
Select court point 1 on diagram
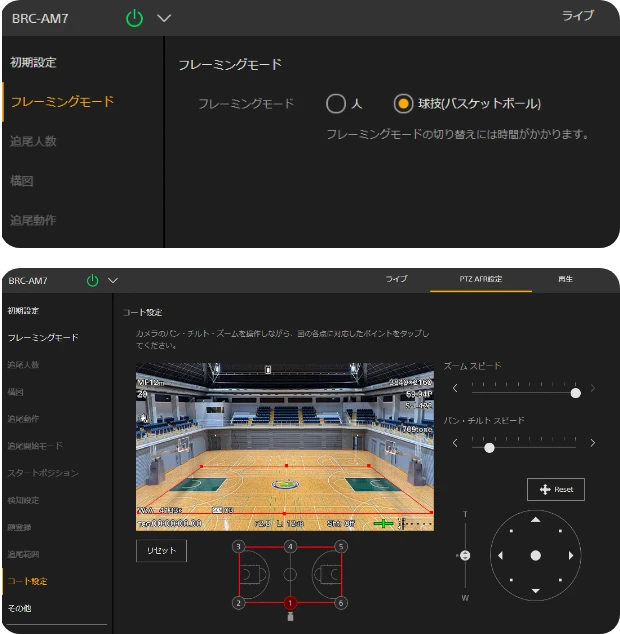290,603
